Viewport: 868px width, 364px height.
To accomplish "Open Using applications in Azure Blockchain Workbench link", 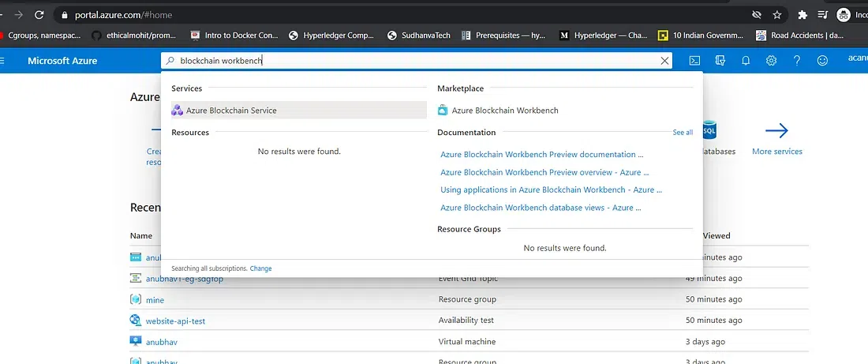I will [x=551, y=190].
